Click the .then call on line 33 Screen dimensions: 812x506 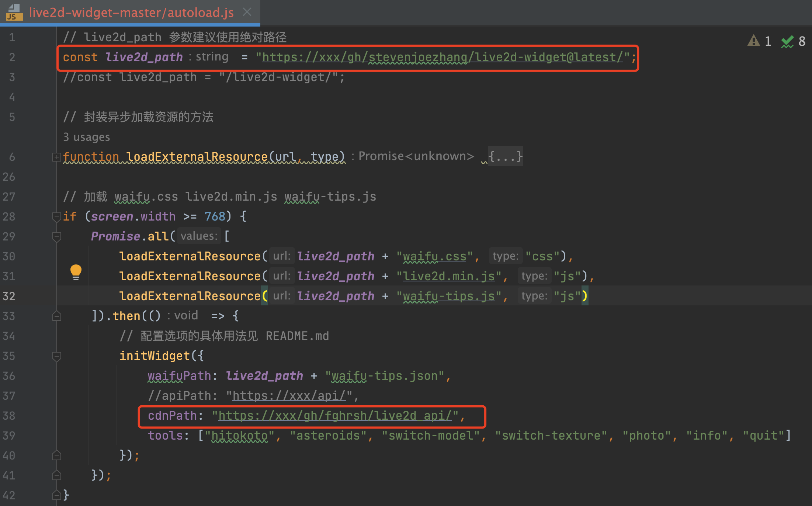[x=126, y=316]
